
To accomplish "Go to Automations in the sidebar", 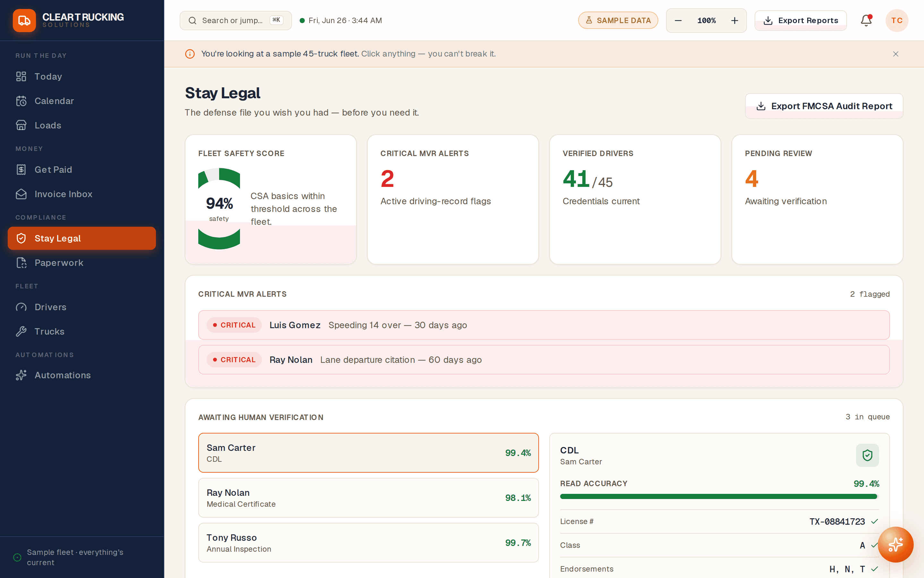I will (82, 375).
